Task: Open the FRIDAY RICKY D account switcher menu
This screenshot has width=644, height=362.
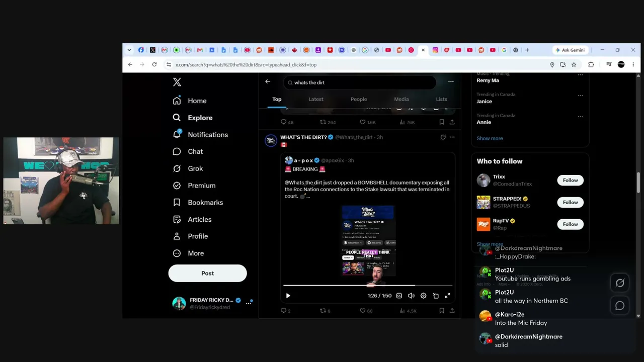Action: tap(212, 303)
